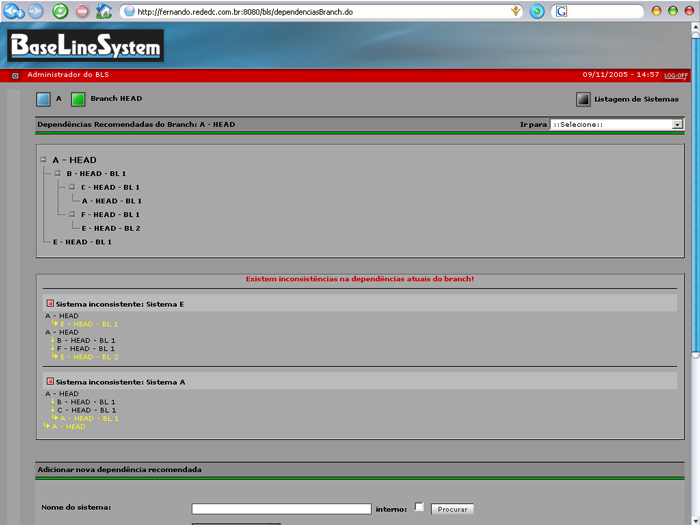
Task: Click the LOG-OFF link
Action: point(675,75)
